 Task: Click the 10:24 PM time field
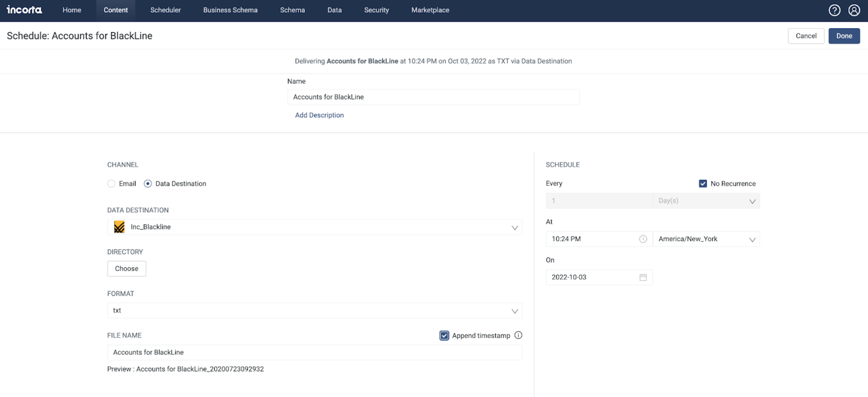599,239
